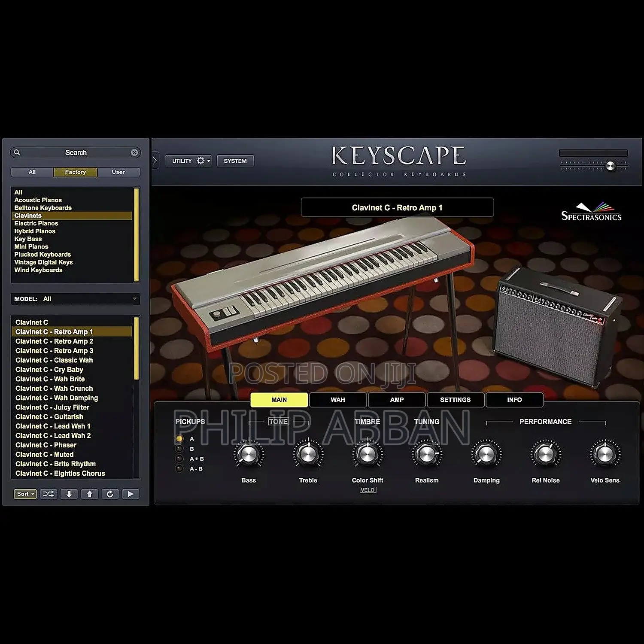This screenshot has height=644, width=644.
Task: Switch to the INFO tab
Action: coord(514,400)
